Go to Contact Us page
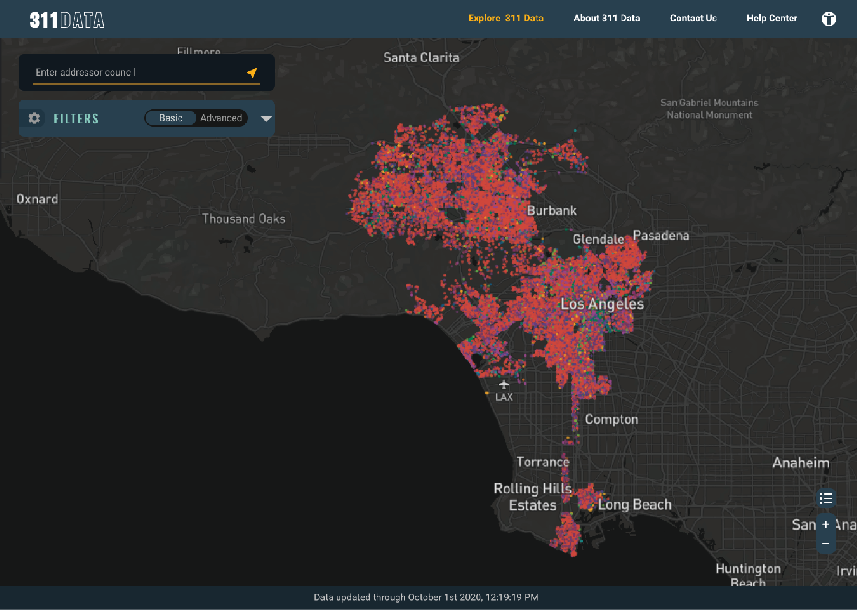This screenshot has width=857, height=616. pyautogui.click(x=693, y=18)
